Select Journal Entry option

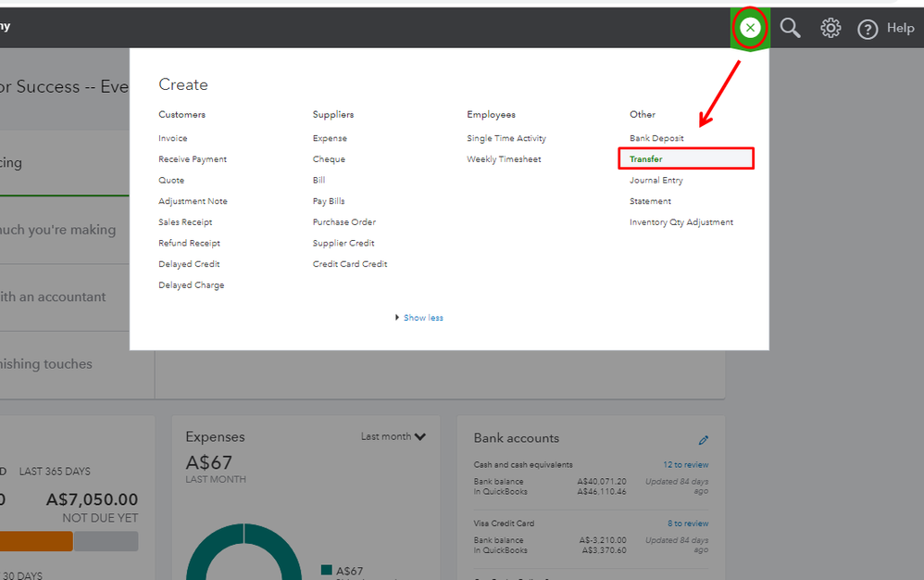coord(656,181)
